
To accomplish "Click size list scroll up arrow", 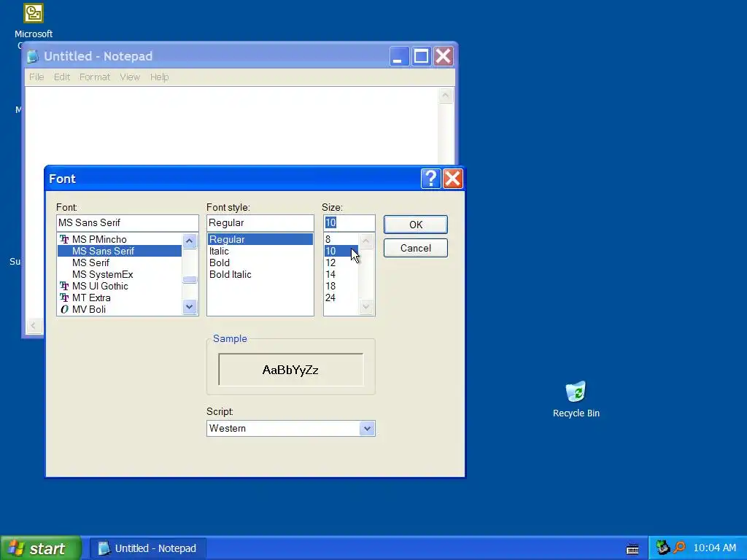I will [x=366, y=241].
